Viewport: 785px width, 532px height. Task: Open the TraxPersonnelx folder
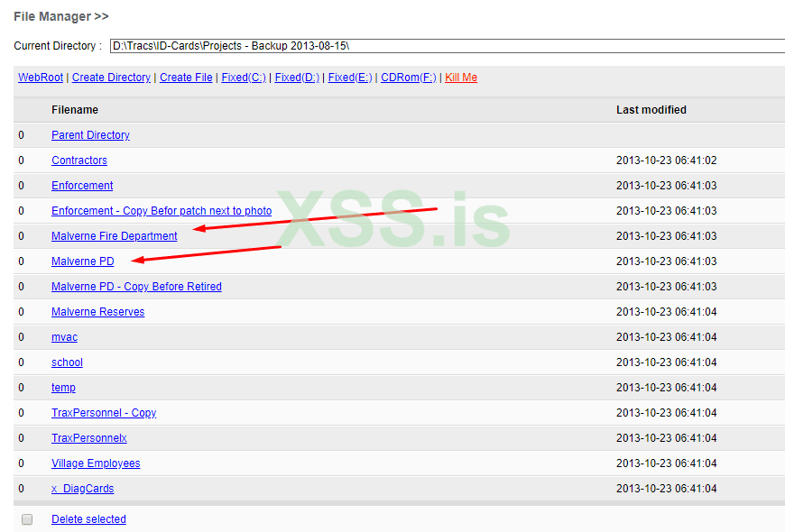pyautogui.click(x=89, y=438)
